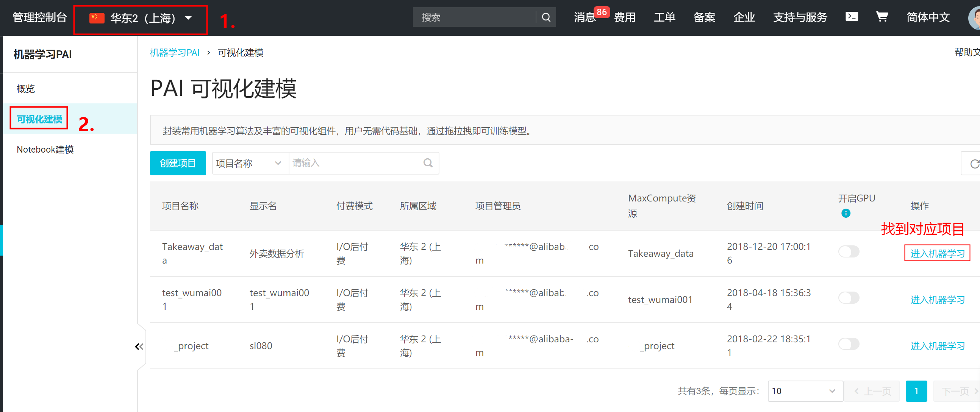Click 进入机器学习 for Takeaway_data
The image size is (980, 412).
[x=937, y=253]
